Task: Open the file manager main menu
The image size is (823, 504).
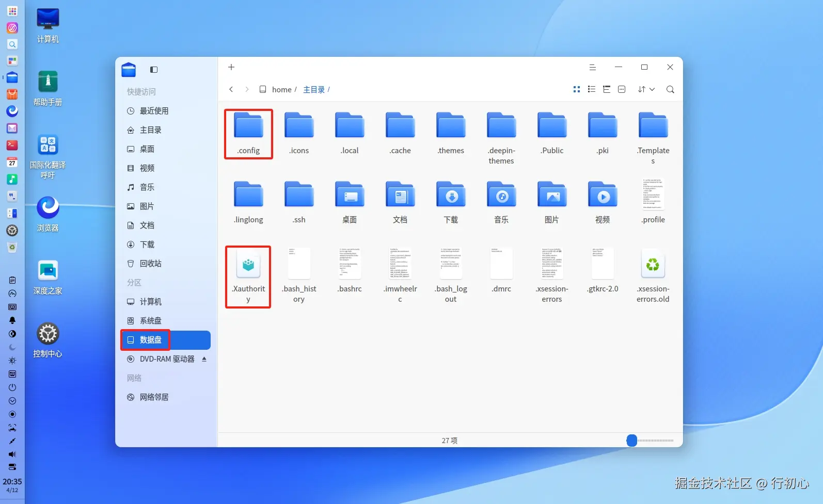Action: coord(593,67)
